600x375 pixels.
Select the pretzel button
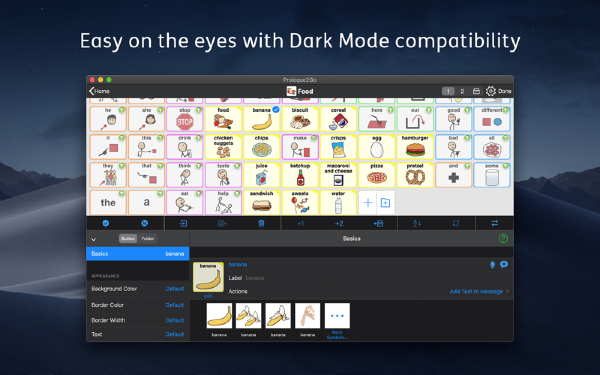(x=415, y=175)
